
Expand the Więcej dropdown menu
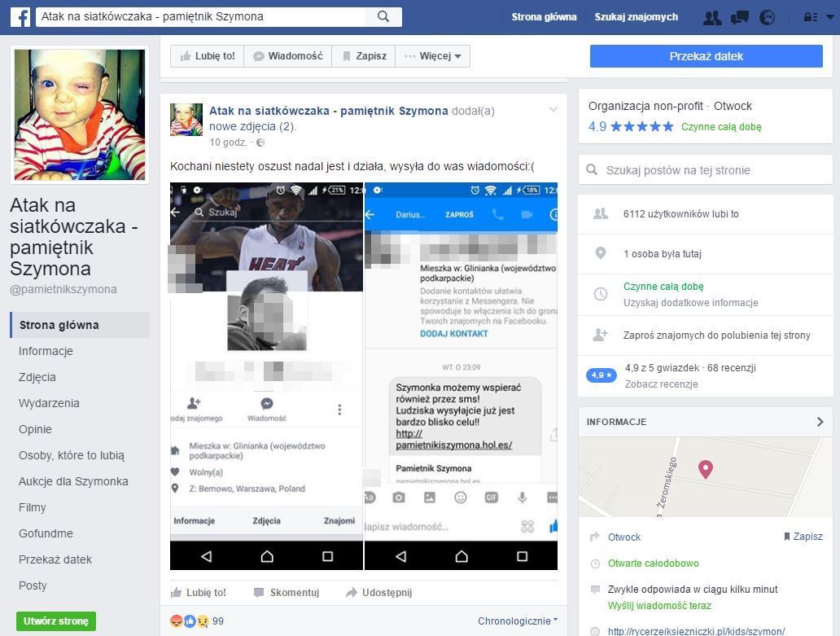433,56
